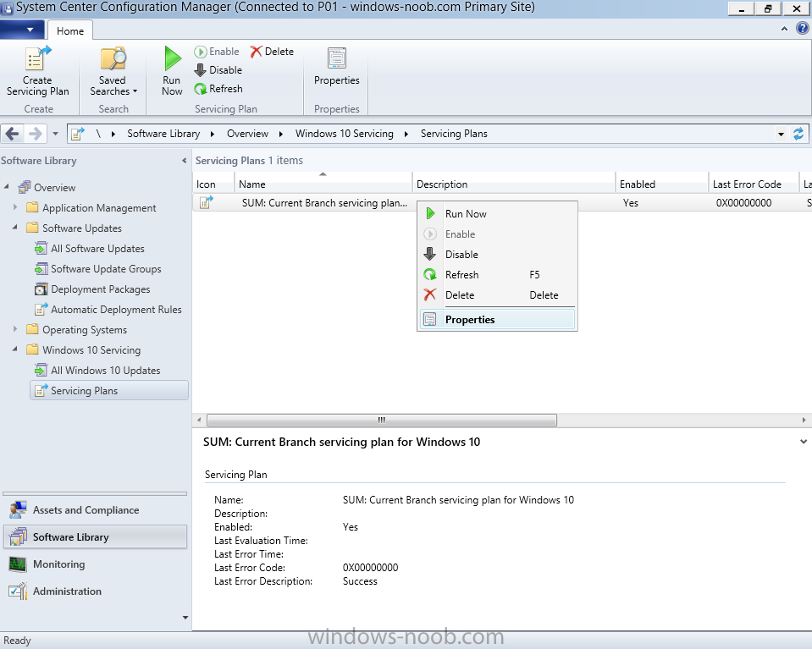This screenshot has height=649, width=812.
Task: Collapse the Overview tree node
Action: (x=6, y=186)
